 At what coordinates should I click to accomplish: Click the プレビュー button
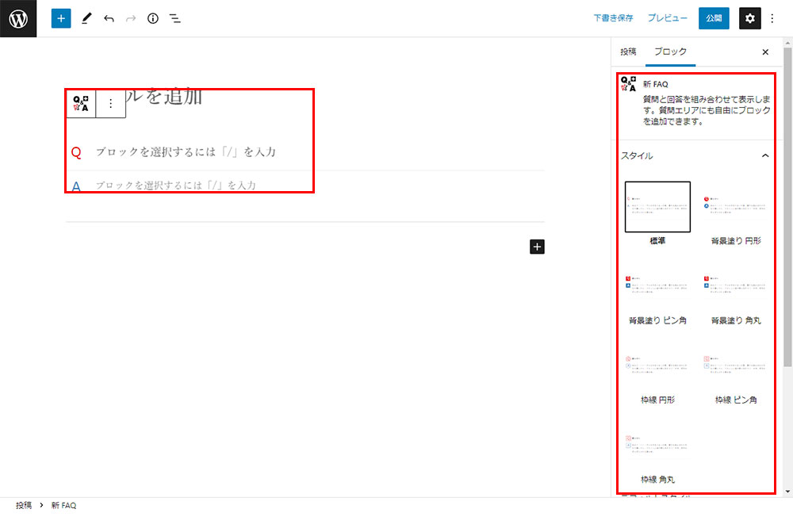pos(667,18)
